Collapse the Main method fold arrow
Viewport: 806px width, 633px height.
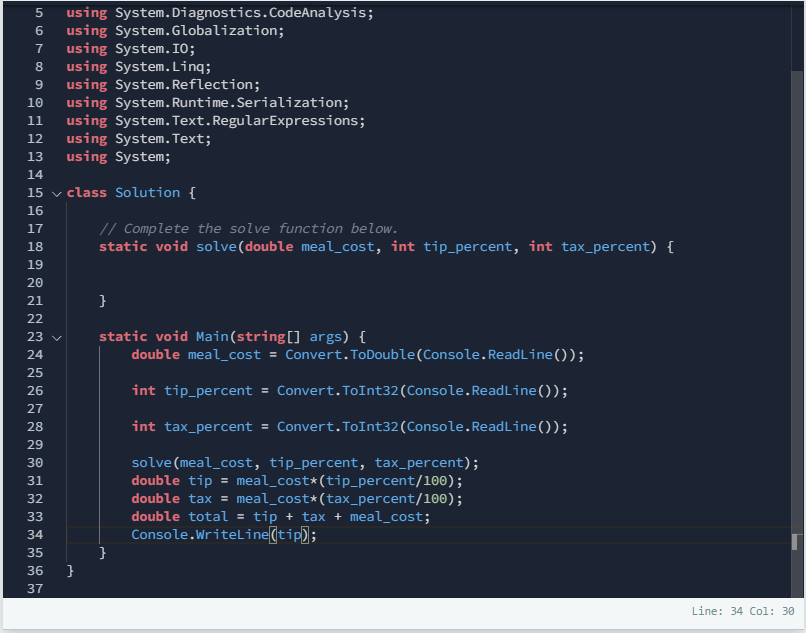57,338
